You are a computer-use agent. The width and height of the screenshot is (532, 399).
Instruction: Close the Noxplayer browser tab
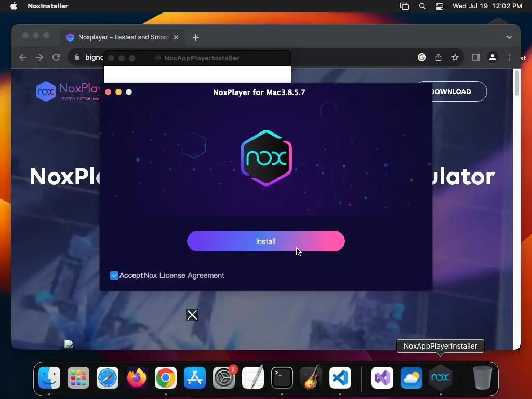(x=176, y=37)
